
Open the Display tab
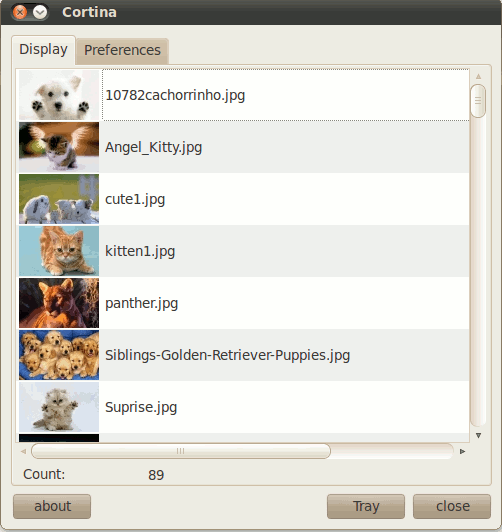43,50
